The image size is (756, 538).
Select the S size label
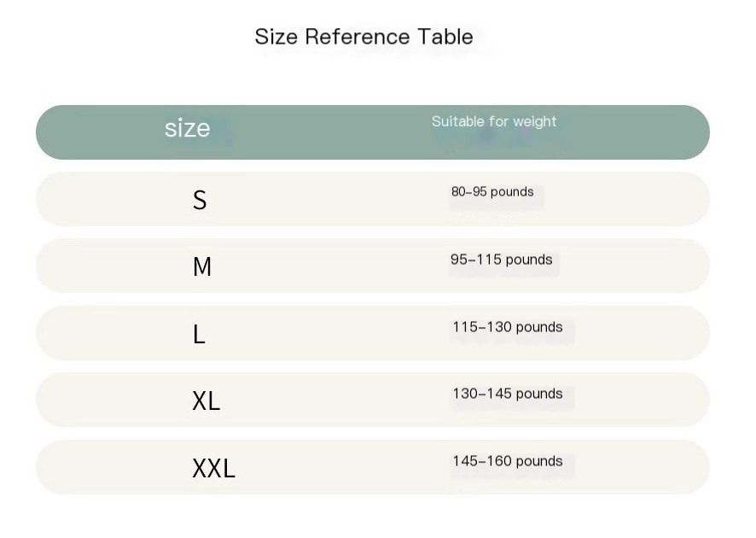tap(200, 200)
